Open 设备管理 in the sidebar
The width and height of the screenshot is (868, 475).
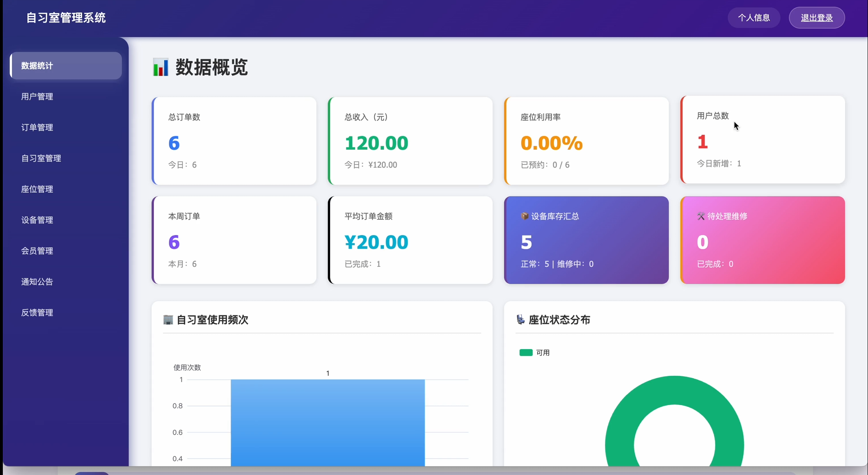pyautogui.click(x=37, y=220)
